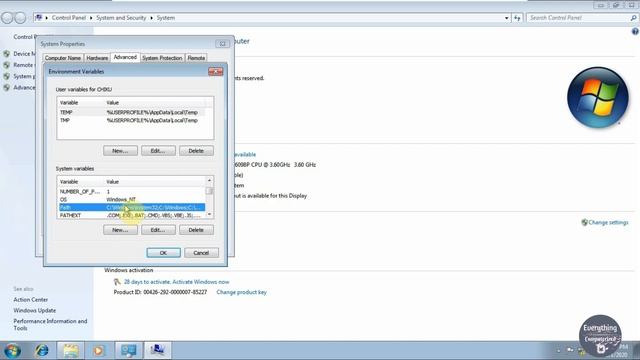Select the PATHEXT system variable row
Image resolution: width=640 pixels, height=360 pixels.
click(131, 215)
